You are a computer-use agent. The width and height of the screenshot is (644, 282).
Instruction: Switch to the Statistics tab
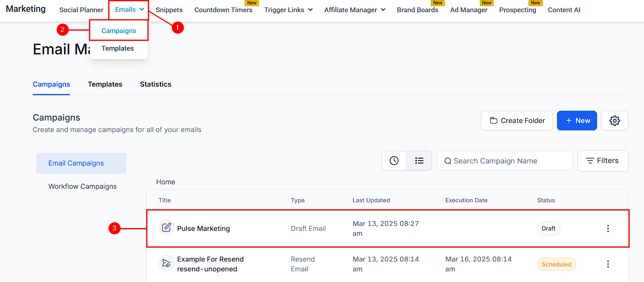[156, 84]
